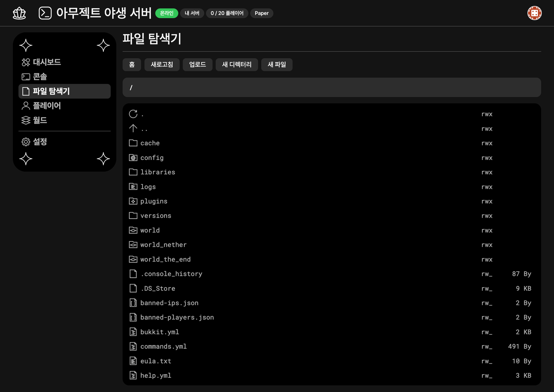Open the plugins folder icon

(x=133, y=201)
